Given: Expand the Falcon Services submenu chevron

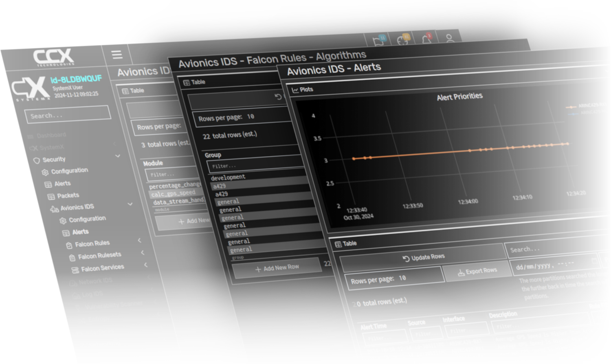Looking at the screenshot, I should click(x=146, y=265).
